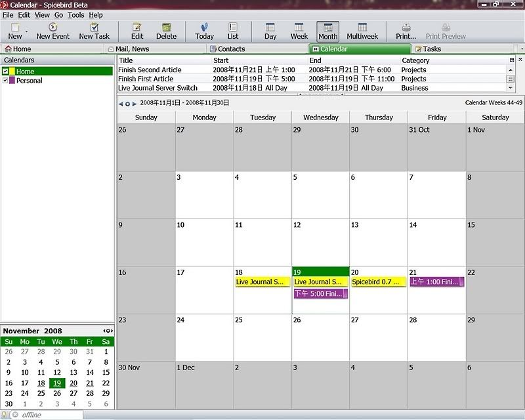Switch to Week view
Screen dimensions: 525x420
click(299, 31)
